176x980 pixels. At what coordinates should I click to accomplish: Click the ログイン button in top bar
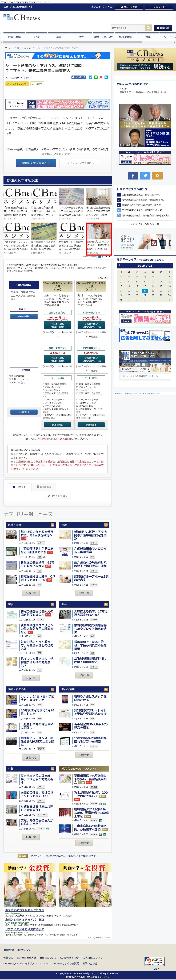click(159, 6)
